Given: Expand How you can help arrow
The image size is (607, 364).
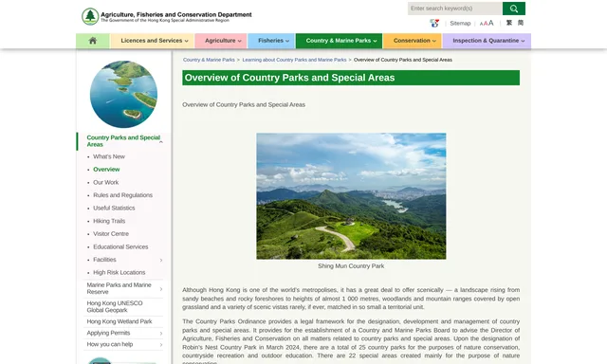Looking at the screenshot, I should [x=161, y=345].
